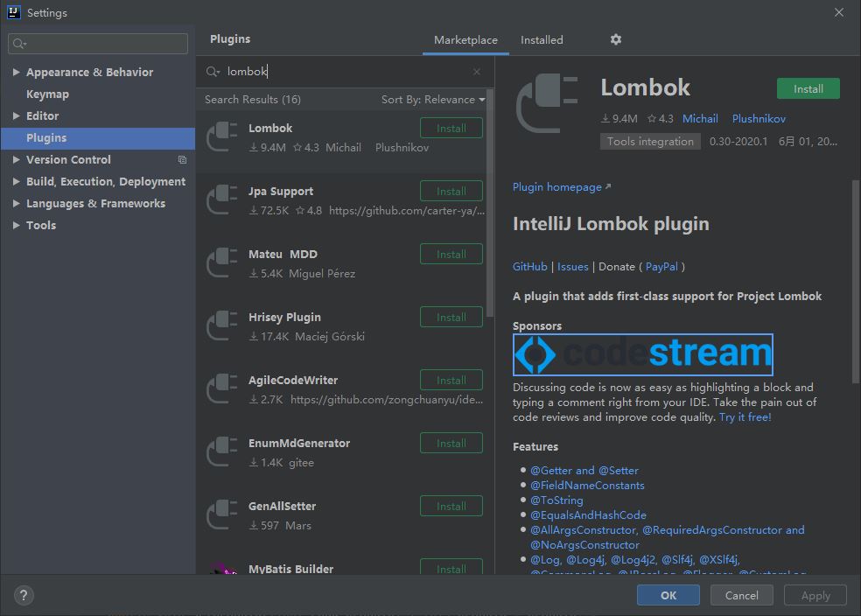Expand the Tools settings section
This screenshot has width=861, height=616.
(x=16, y=226)
